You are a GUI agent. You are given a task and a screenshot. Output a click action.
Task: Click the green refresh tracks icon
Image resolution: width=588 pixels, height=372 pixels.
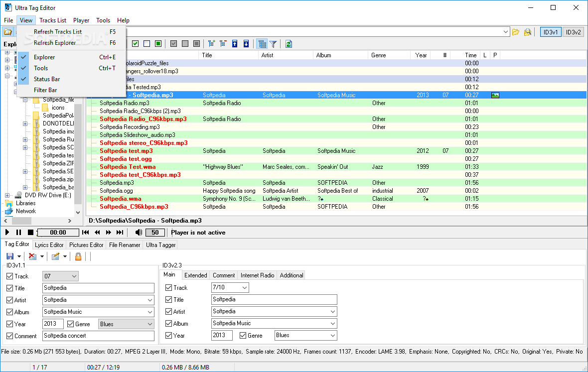point(289,44)
